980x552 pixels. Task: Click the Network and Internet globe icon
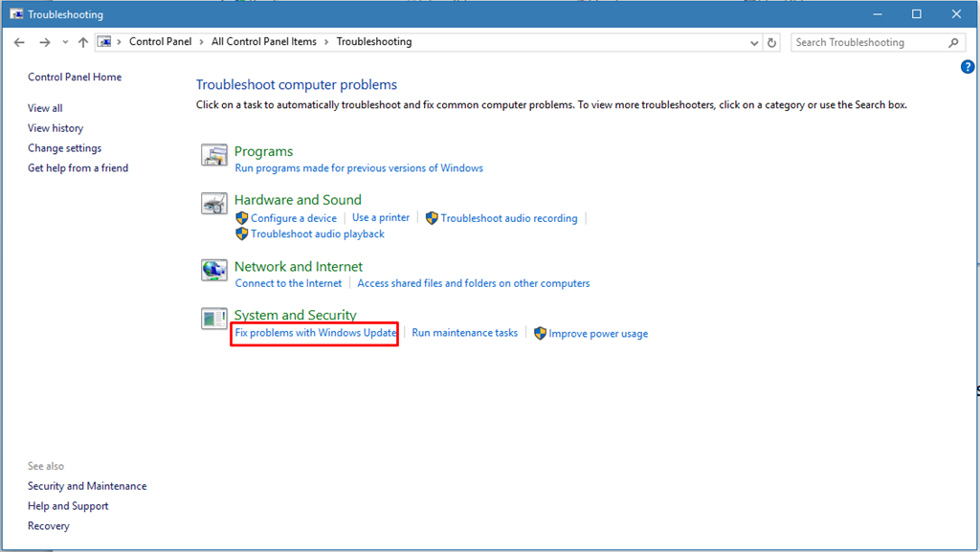213,270
